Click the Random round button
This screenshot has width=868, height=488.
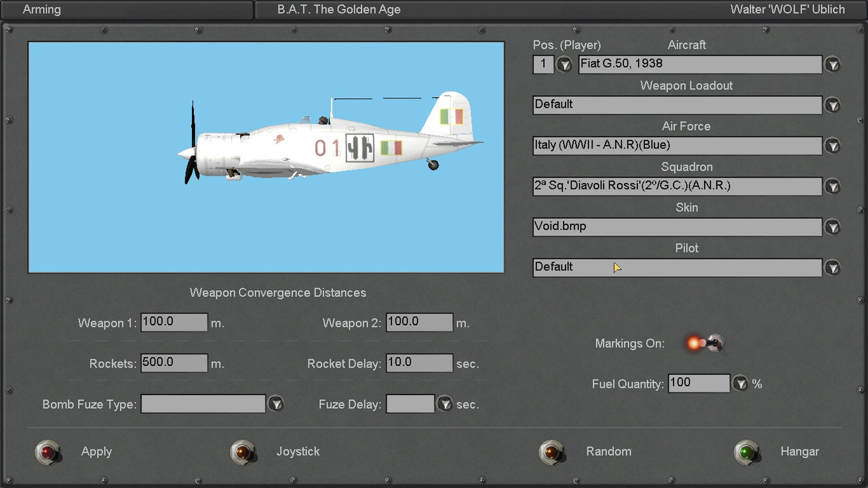click(551, 451)
